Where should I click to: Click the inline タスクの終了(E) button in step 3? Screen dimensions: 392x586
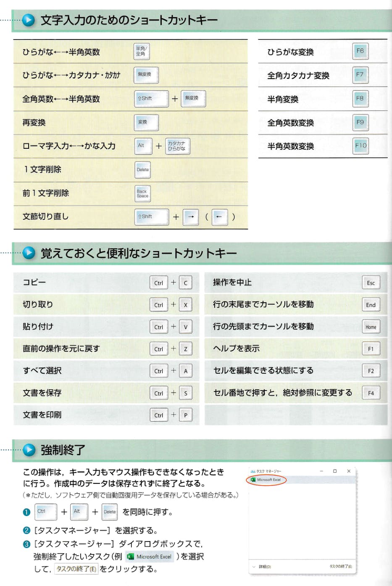[x=76, y=569]
